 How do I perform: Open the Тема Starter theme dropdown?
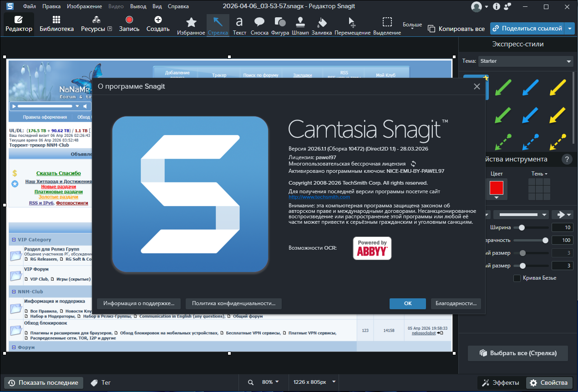click(526, 61)
